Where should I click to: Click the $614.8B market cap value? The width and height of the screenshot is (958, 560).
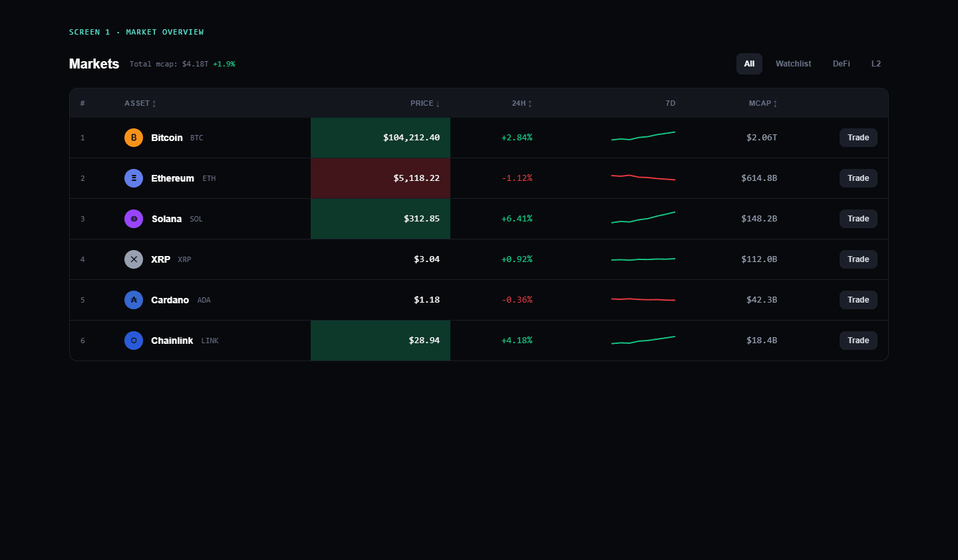(x=759, y=178)
